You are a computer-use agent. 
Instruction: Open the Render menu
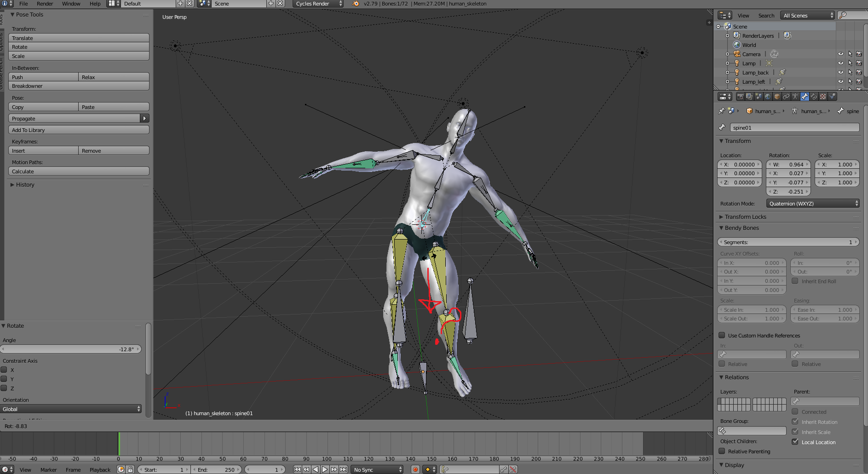coord(45,4)
